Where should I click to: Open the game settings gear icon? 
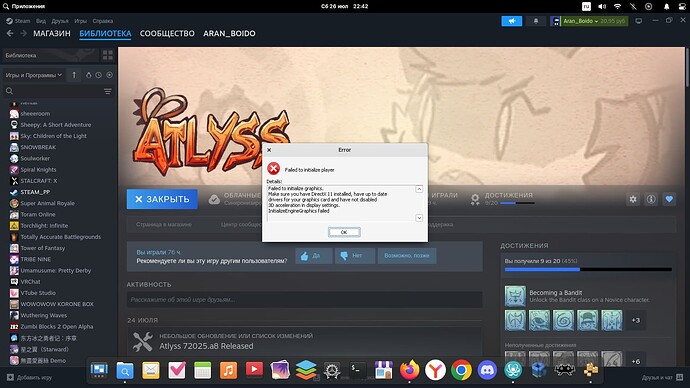tap(633, 199)
